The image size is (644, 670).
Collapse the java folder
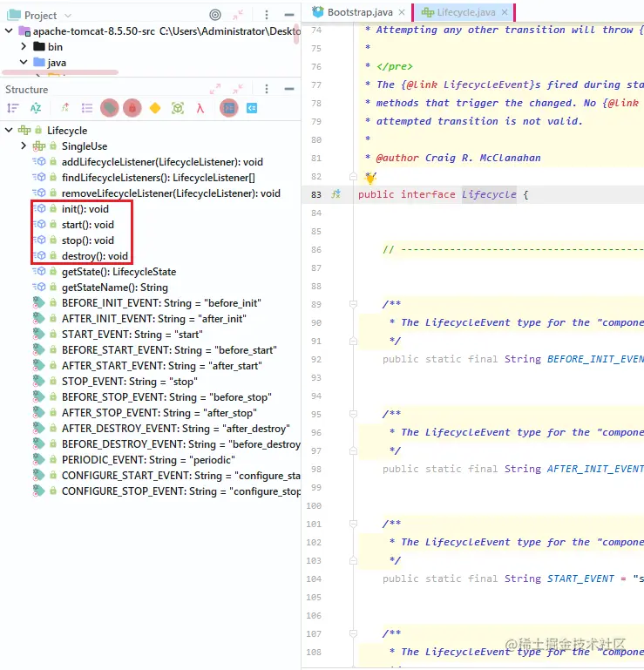tap(24, 62)
